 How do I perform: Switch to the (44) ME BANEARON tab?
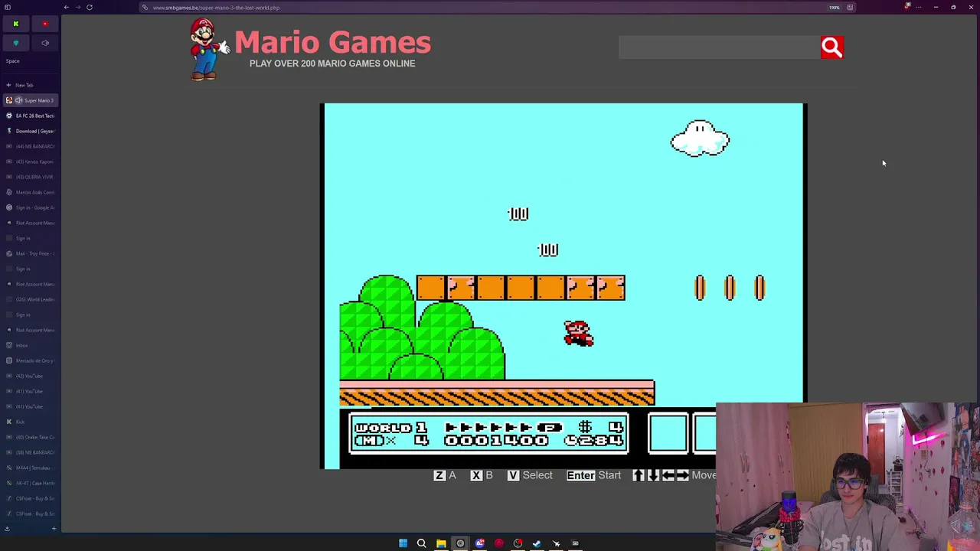point(31,146)
